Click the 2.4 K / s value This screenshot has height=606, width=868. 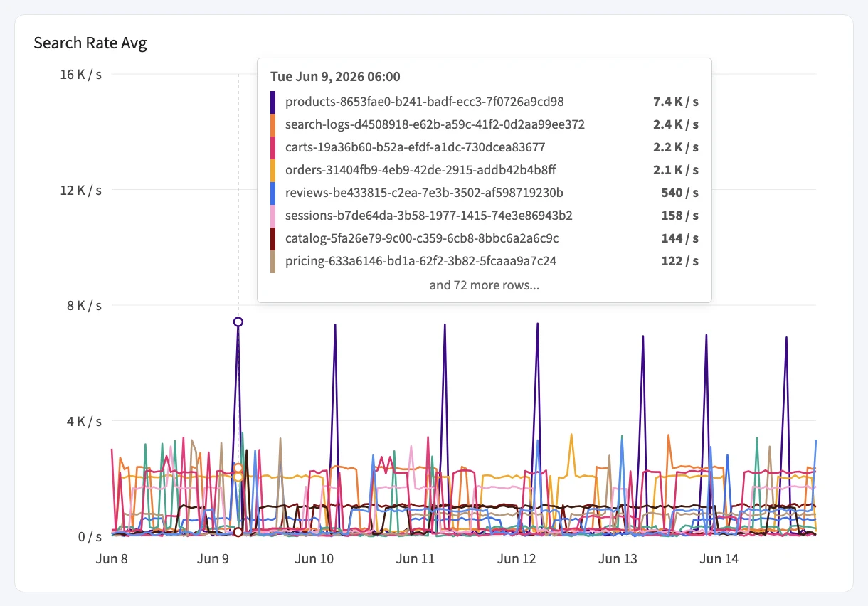pos(676,124)
